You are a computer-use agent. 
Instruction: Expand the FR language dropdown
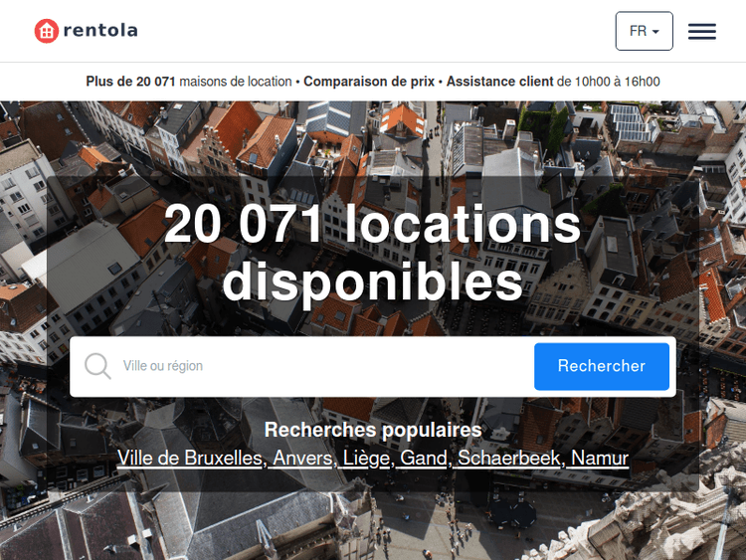(x=644, y=31)
